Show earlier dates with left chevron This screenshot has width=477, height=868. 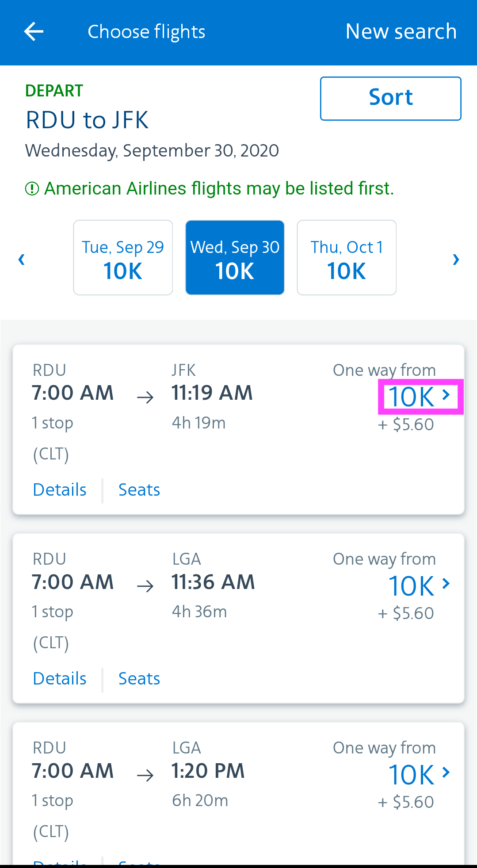pos(21,259)
